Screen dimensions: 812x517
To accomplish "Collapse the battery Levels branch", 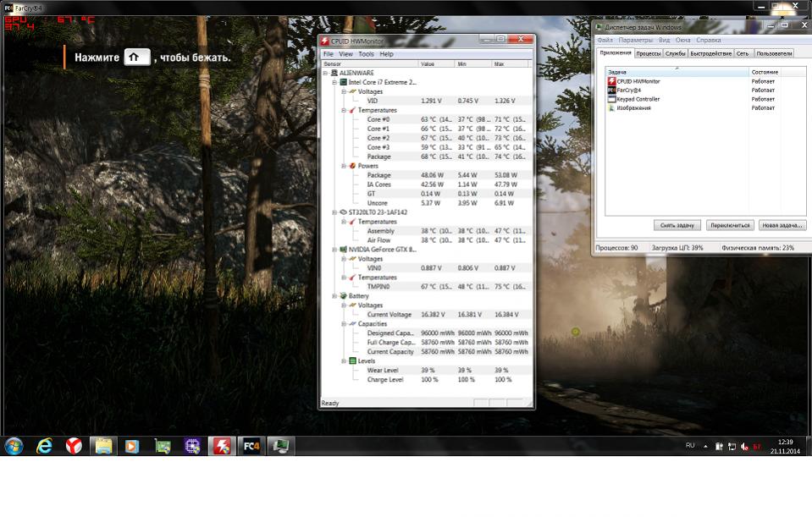I will [344, 360].
